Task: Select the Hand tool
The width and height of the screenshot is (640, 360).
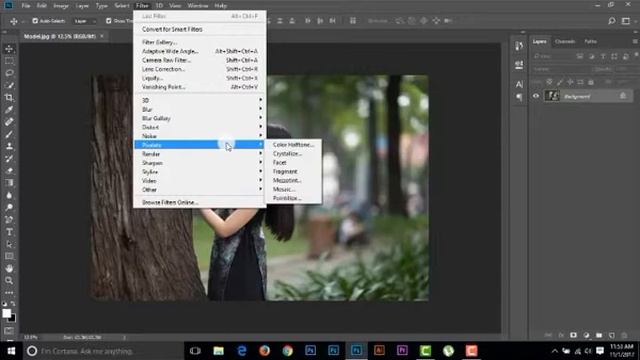Action: tap(9, 269)
